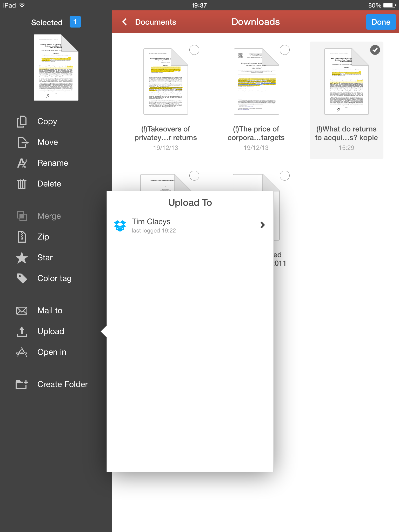Tap the Copy icon in sidebar

(x=22, y=122)
